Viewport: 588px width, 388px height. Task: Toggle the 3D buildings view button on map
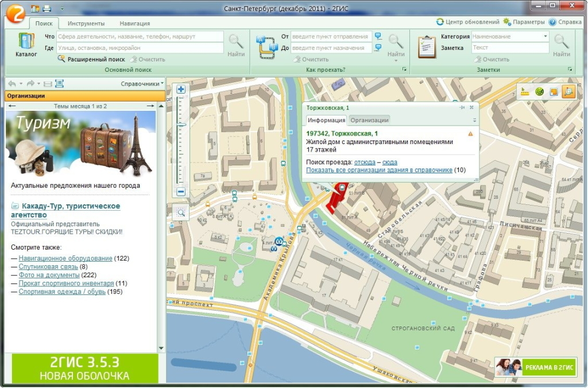pos(568,92)
